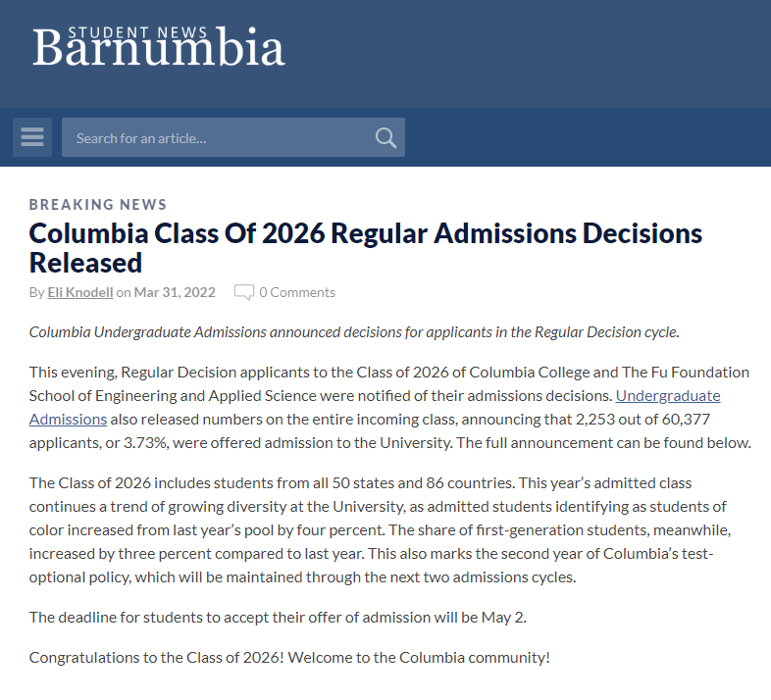Click the Congratulations closing sentence
This screenshot has width=771, height=700.
(289, 658)
